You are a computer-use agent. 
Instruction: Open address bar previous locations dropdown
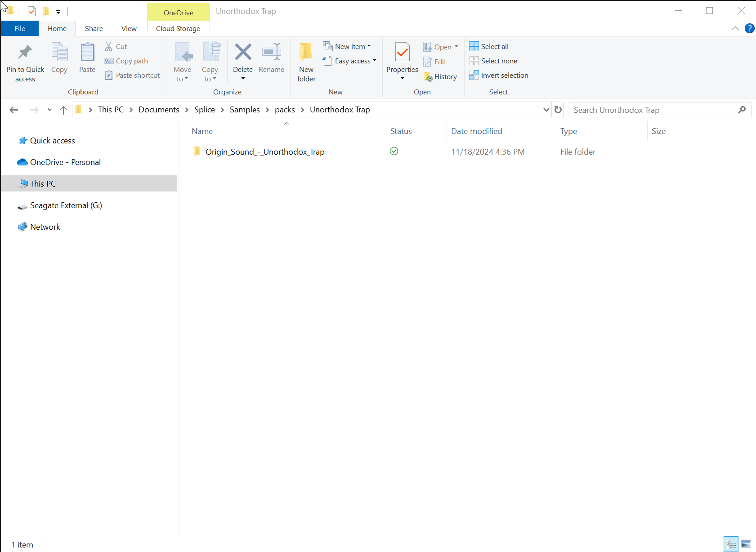pyautogui.click(x=546, y=110)
